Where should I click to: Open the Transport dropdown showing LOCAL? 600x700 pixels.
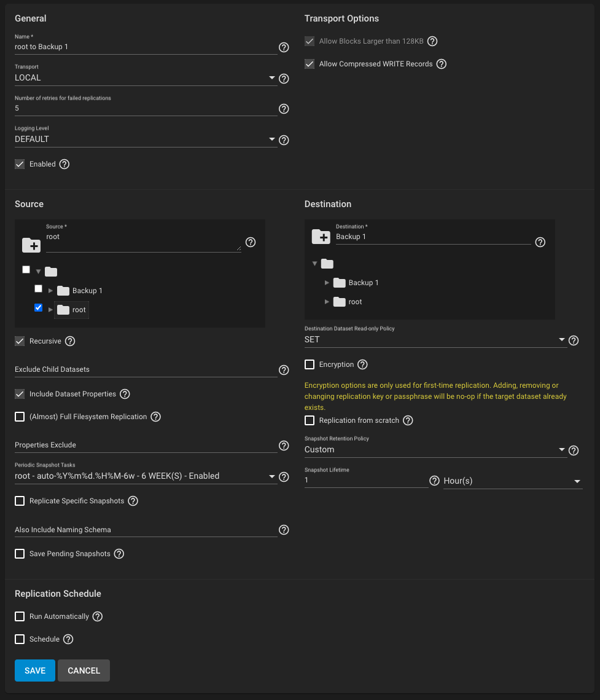click(146, 77)
